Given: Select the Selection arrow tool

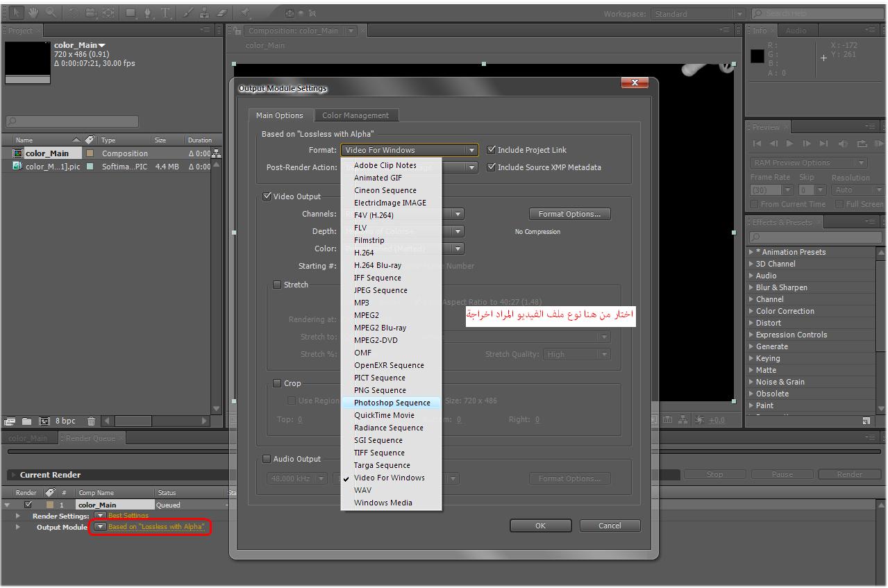Looking at the screenshot, I should 17,12.
